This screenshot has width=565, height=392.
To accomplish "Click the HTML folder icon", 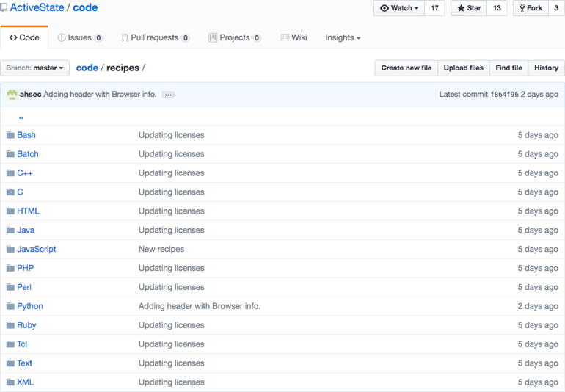I will pos(10,211).
